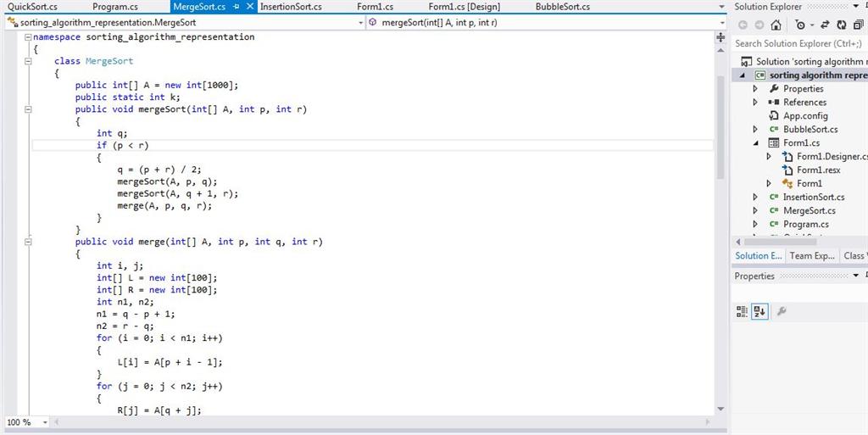868x435 pixels.
Task: Click the 'merge(A, p, q, r);' call line
Action: click(165, 205)
